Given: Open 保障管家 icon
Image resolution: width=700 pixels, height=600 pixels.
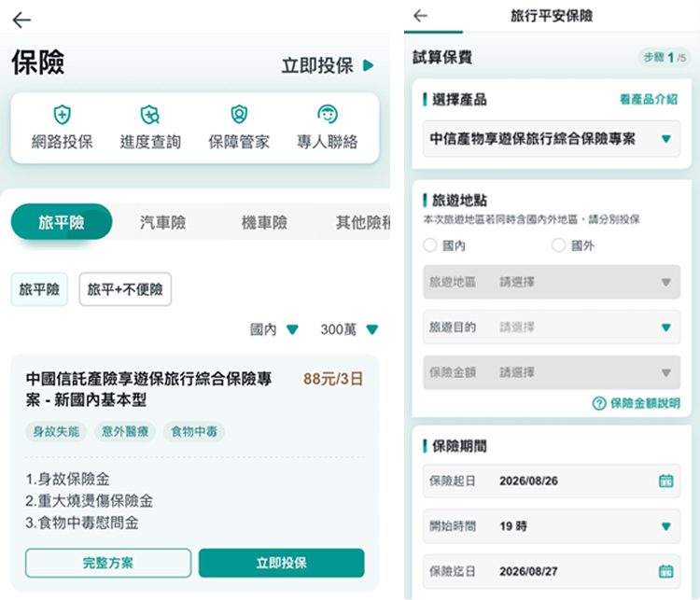Looking at the screenshot, I should pyautogui.click(x=239, y=115).
